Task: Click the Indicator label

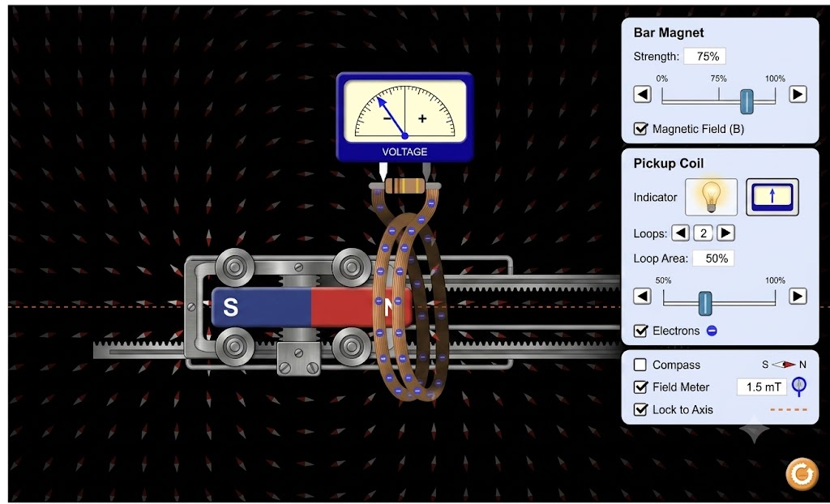Action: tap(655, 197)
